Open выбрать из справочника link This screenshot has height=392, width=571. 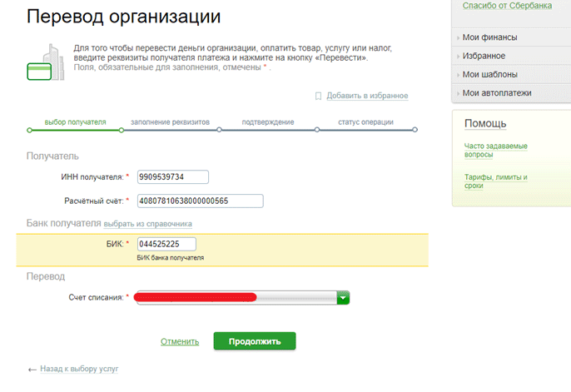click(148, 224)
